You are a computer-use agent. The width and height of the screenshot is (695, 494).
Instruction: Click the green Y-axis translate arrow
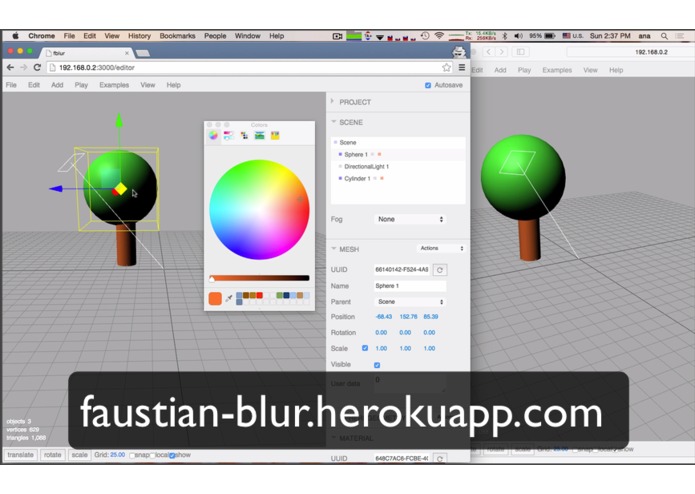coord(119,121)
